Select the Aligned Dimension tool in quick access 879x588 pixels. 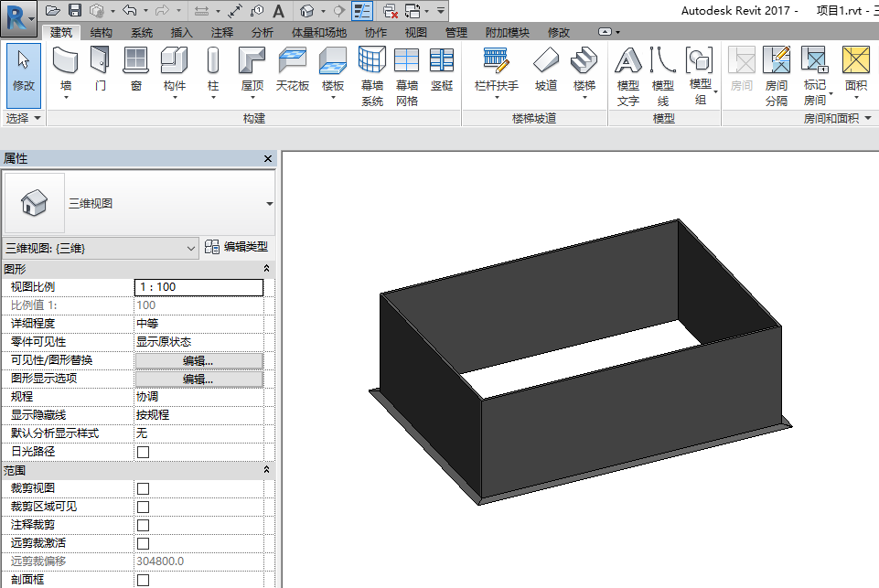point(235,10)
